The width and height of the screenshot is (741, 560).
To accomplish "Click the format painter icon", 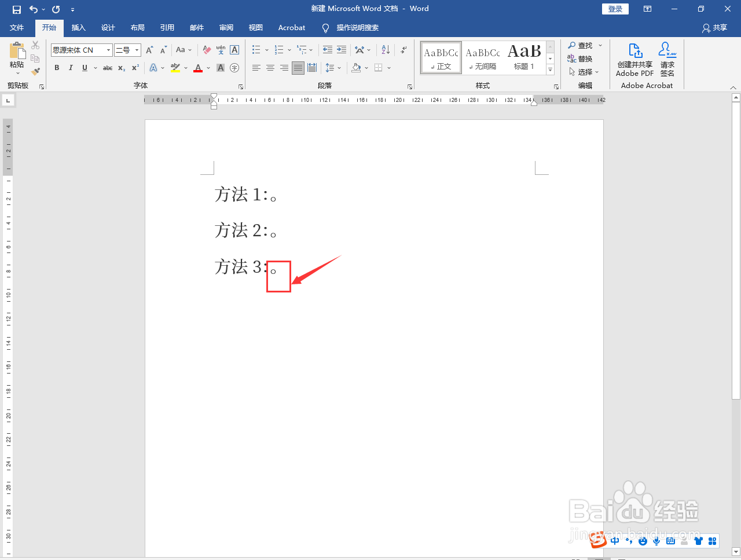I will coord(35,71).
